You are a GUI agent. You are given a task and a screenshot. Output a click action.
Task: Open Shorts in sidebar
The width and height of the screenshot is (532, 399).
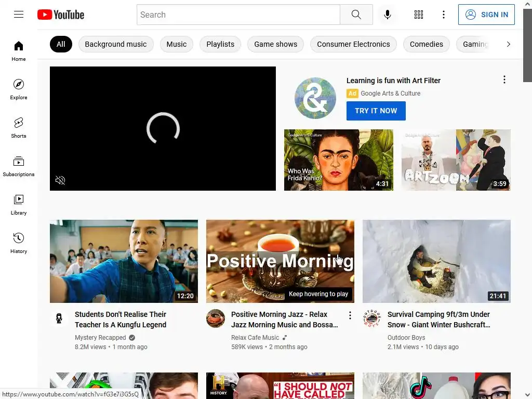click(19, 128)
